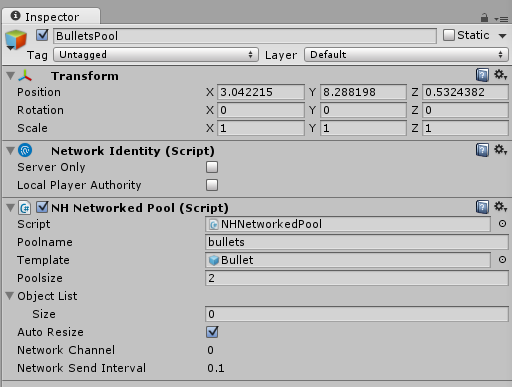Image resolution: width=512 pixels, height=387 pixels.
Task: Open NH Networked Pool gear settings menu
Action: click(500, 207)
